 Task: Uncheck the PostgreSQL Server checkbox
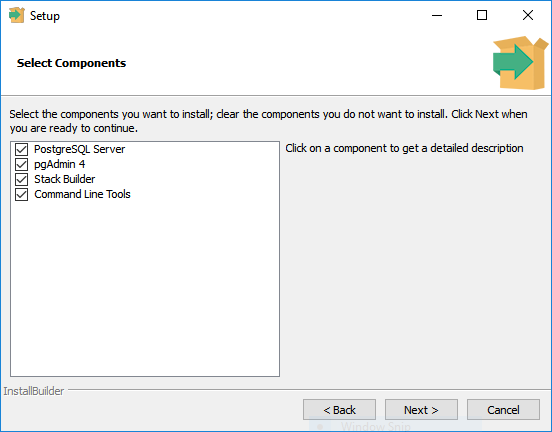coord(21,149)
